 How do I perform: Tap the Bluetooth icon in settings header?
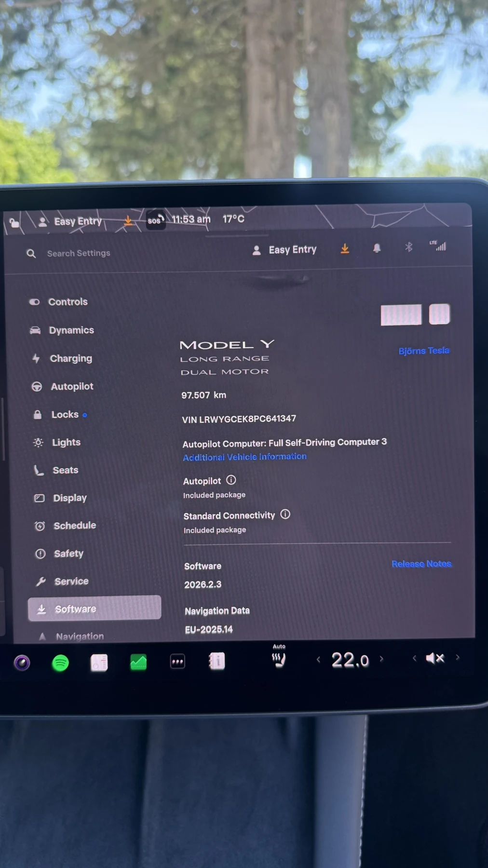[x=408, y=247]
